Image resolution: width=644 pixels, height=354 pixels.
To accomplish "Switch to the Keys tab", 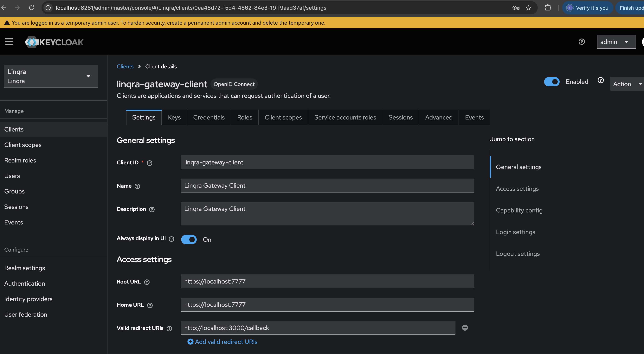I will [x=174, y=117].
